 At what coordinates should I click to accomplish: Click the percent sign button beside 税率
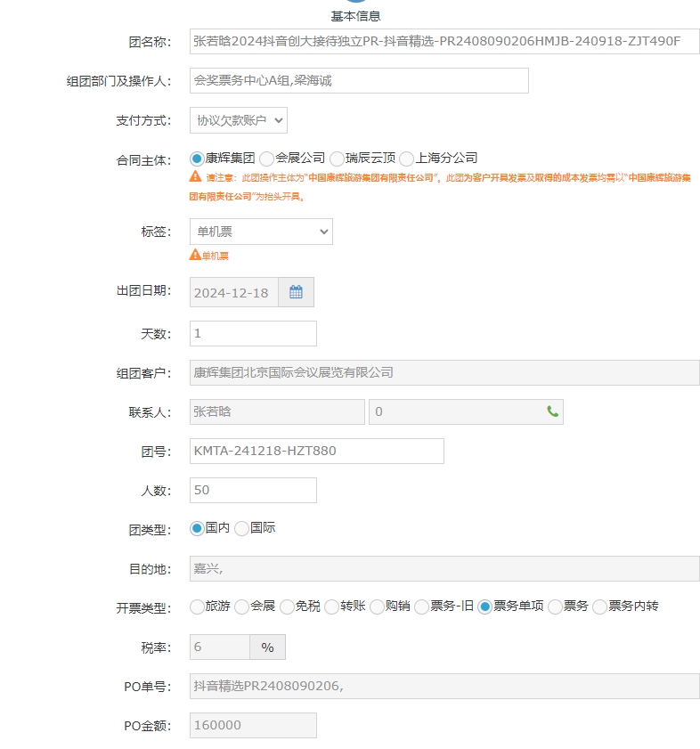point(267,647)
